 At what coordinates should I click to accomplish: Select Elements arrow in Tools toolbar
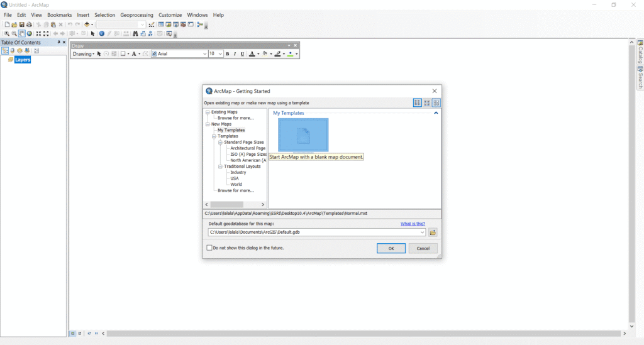tap(93, 34)
